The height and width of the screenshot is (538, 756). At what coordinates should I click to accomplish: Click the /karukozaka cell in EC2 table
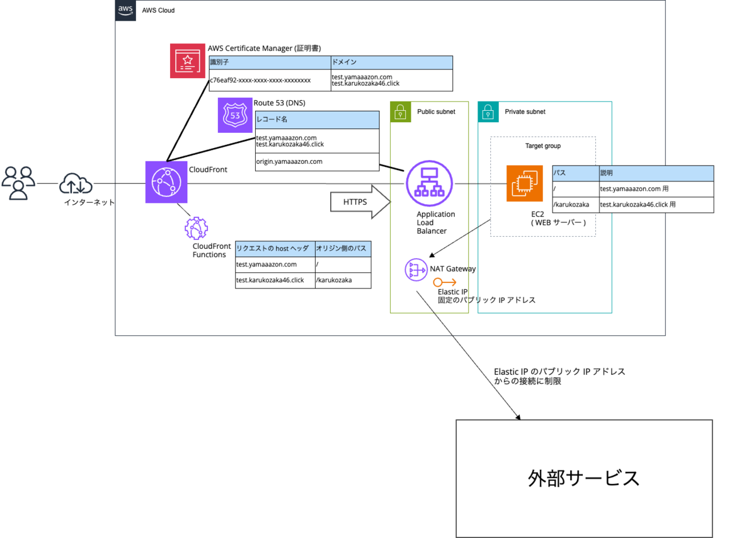point(575,205)
